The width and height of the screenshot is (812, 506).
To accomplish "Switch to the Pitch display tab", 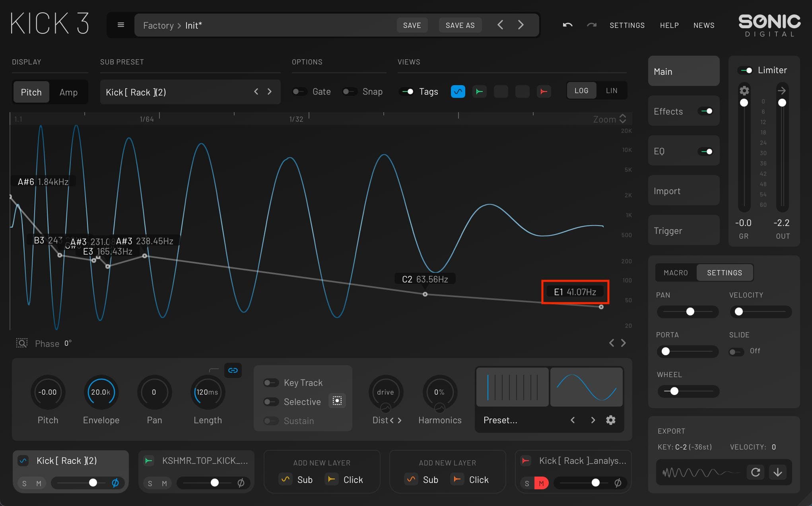I will (x=31, y=92).
